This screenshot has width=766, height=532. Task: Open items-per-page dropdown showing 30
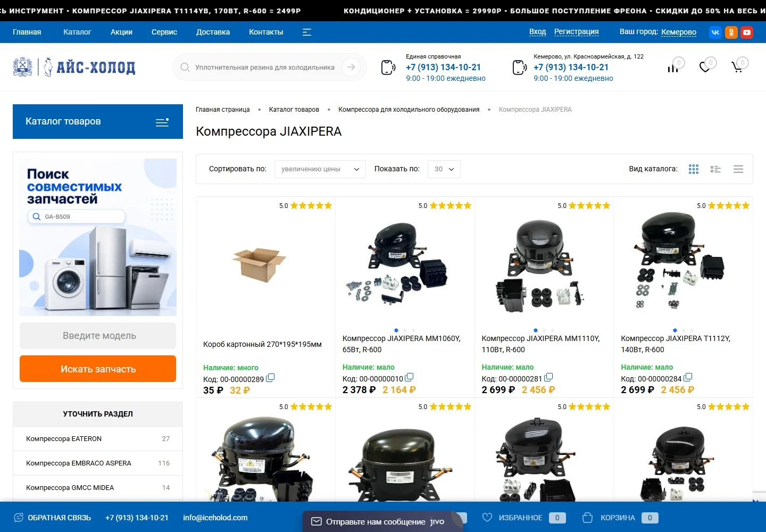(x=444, y=169)
